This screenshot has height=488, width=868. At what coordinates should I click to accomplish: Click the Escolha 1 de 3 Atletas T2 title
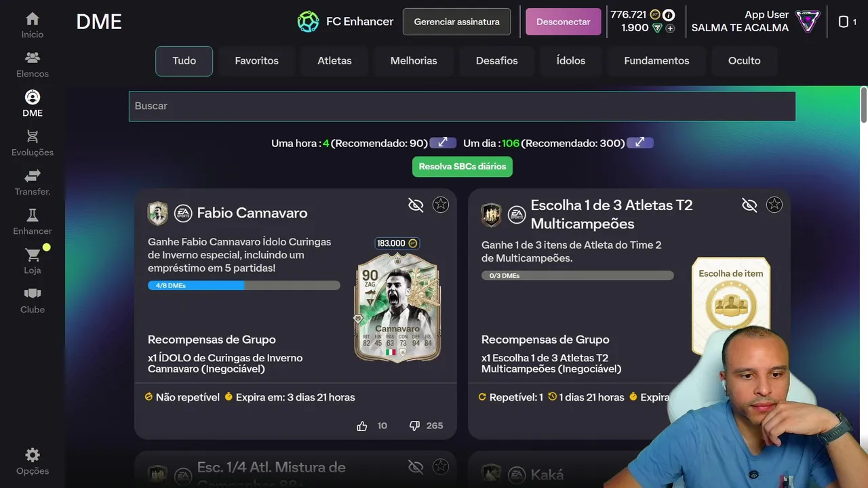(612, 214)
